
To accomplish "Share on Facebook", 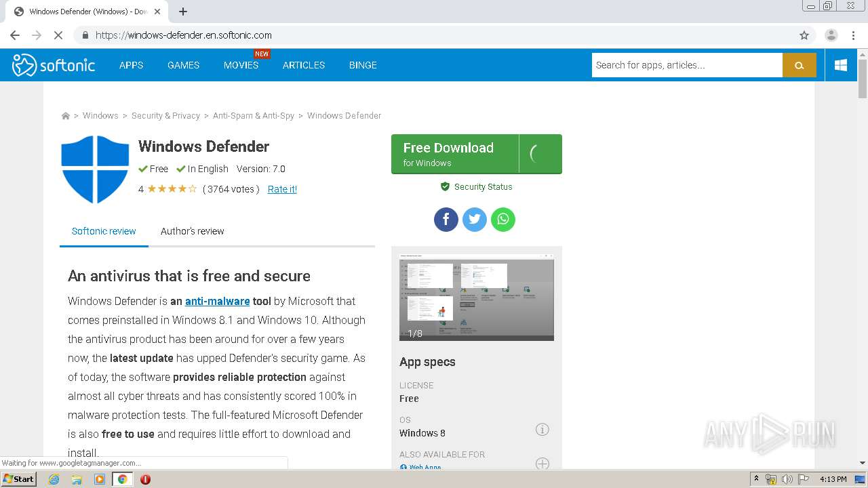I will [446, 219].
